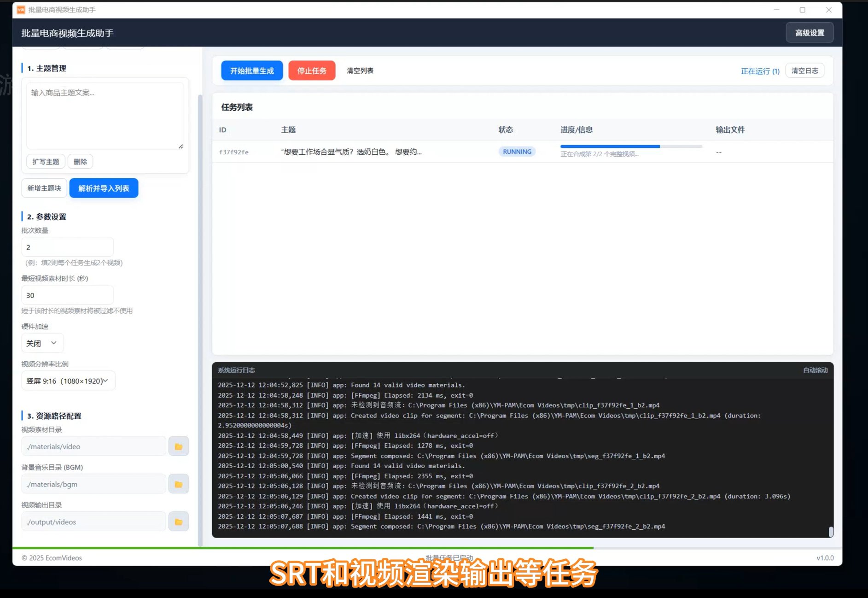Click the app logo icon in title bar
The image size is (868, 598).
(x=21, y=10)
